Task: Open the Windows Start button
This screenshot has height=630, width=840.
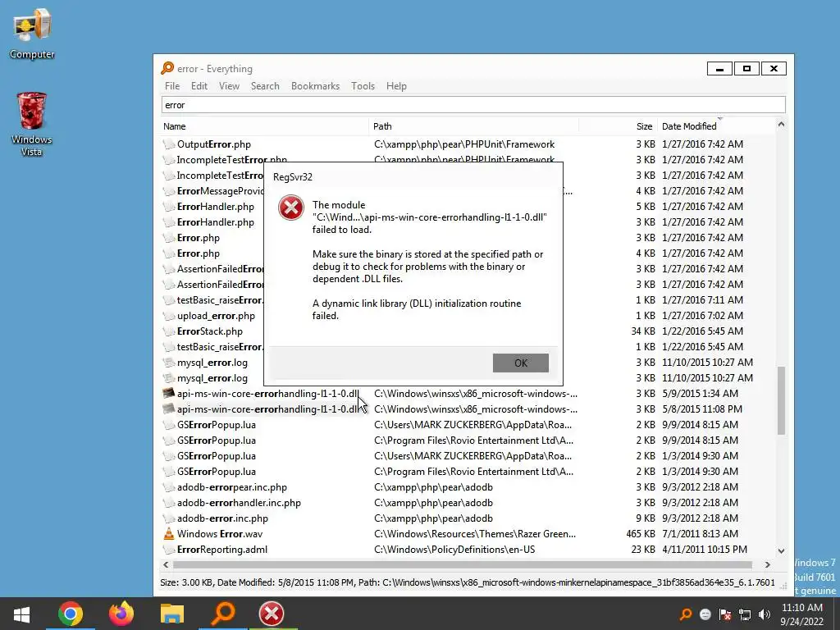Action: pos(21,614)
